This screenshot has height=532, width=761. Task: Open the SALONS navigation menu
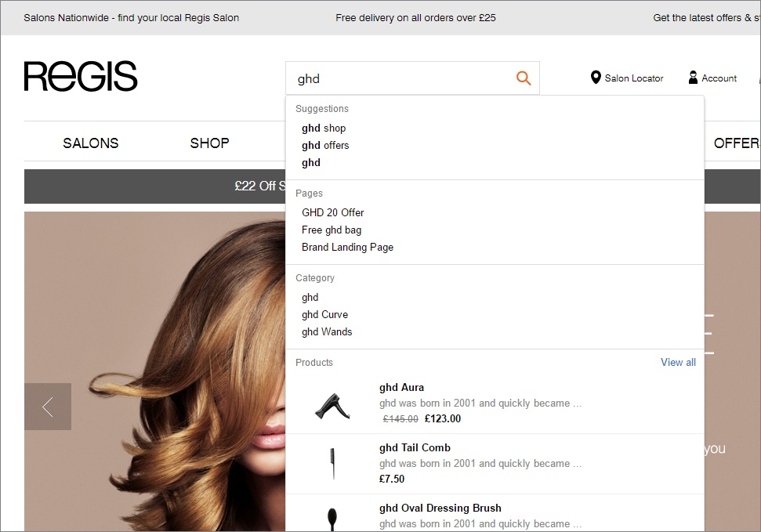[91, 143]
